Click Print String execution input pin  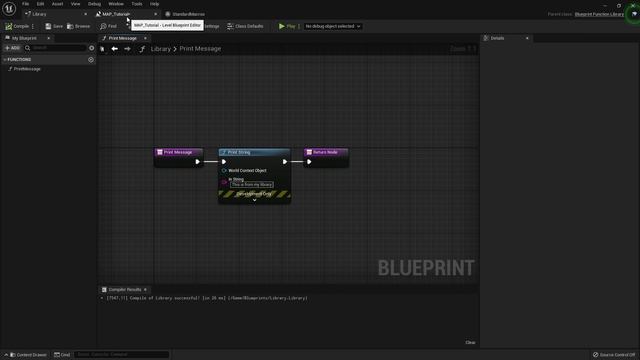pyautogui.click(x=224, y=162)
